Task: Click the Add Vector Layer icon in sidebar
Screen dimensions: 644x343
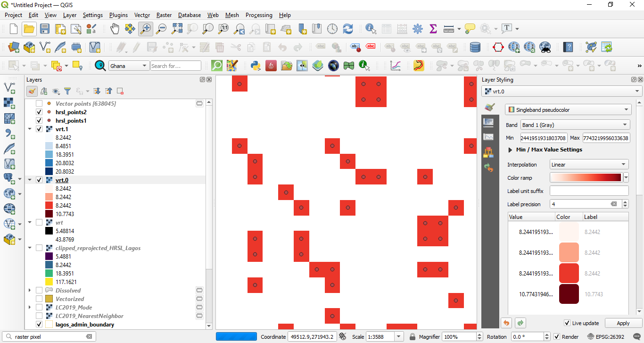Action: tap(9, 87)
